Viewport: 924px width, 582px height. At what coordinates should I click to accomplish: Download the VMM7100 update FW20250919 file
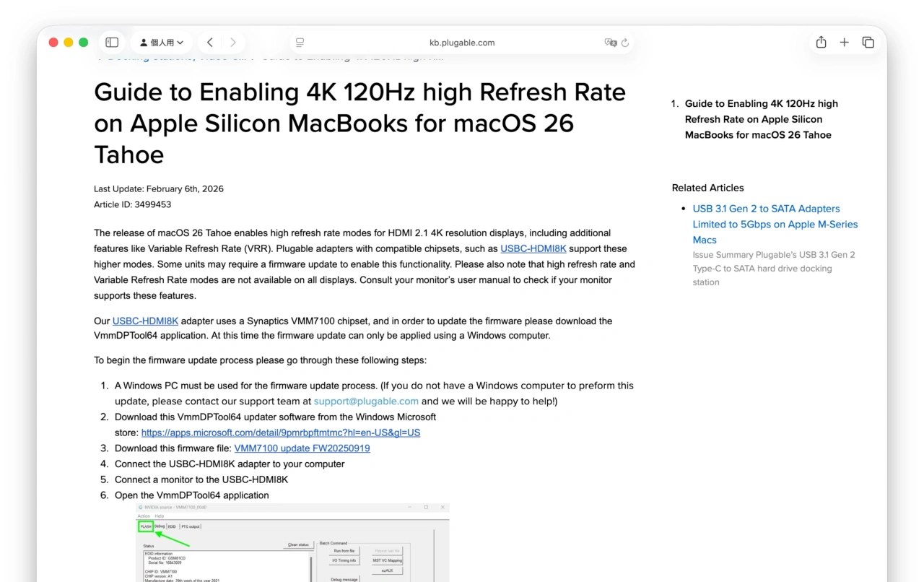(x=302, y=448)
